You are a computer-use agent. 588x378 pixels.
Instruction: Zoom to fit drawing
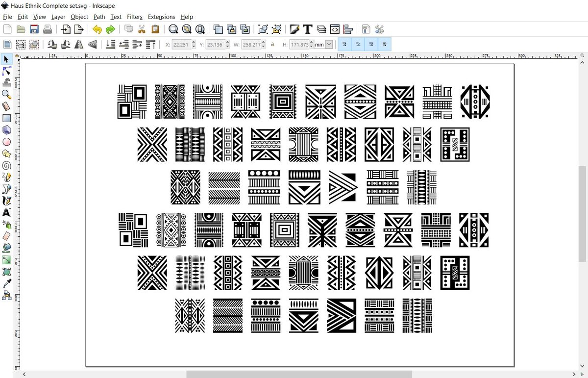pyautogui.click(x=187, y=29)
